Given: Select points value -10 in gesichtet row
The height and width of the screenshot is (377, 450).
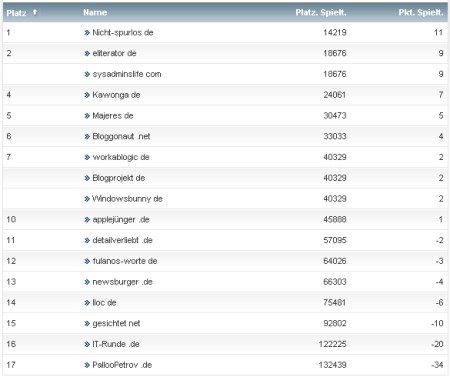Looking at the screenshot, I should [437, 323].
